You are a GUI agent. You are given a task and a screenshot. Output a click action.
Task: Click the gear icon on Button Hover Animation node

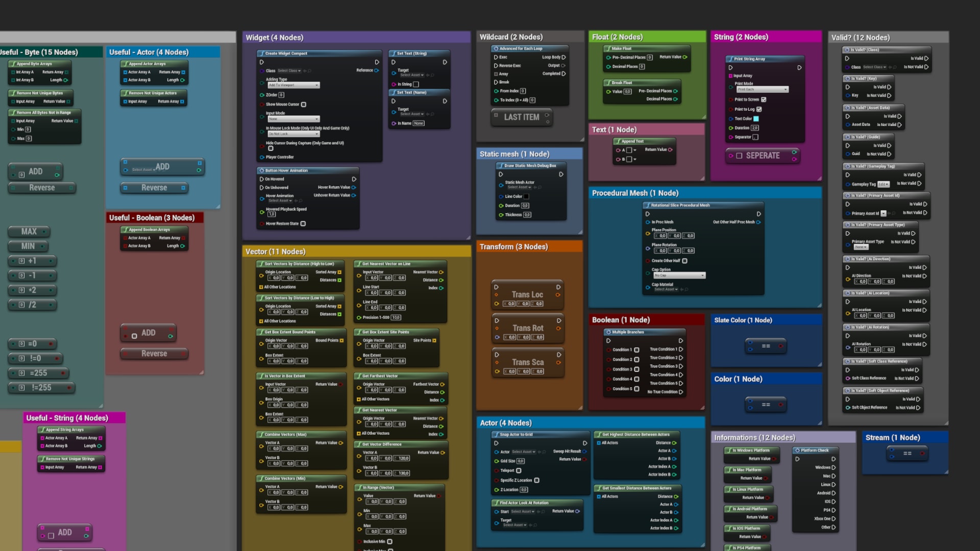click(x=262, y=170)
